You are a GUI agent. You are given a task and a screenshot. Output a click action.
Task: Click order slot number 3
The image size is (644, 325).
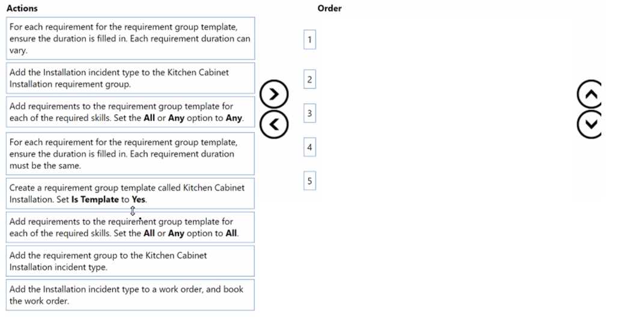tap(309, 114)
